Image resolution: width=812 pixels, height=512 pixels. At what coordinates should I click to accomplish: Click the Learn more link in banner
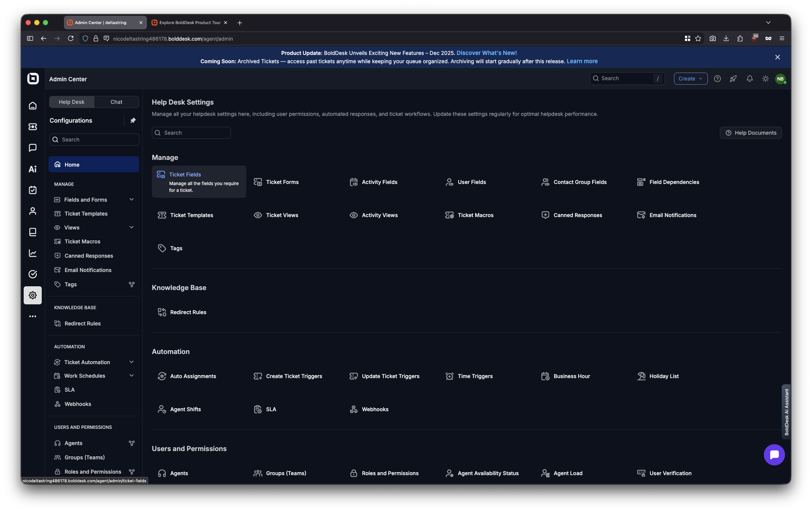point(582,61)
